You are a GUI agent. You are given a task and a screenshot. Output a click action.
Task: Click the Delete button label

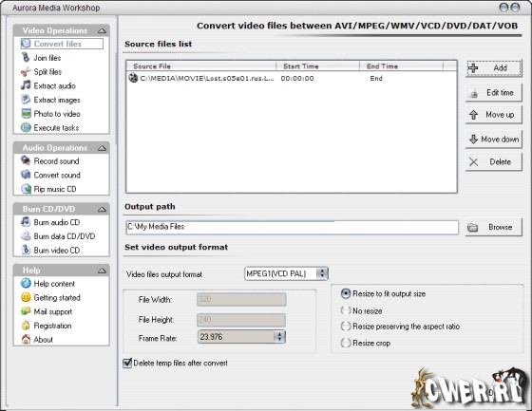pos(500,162)
